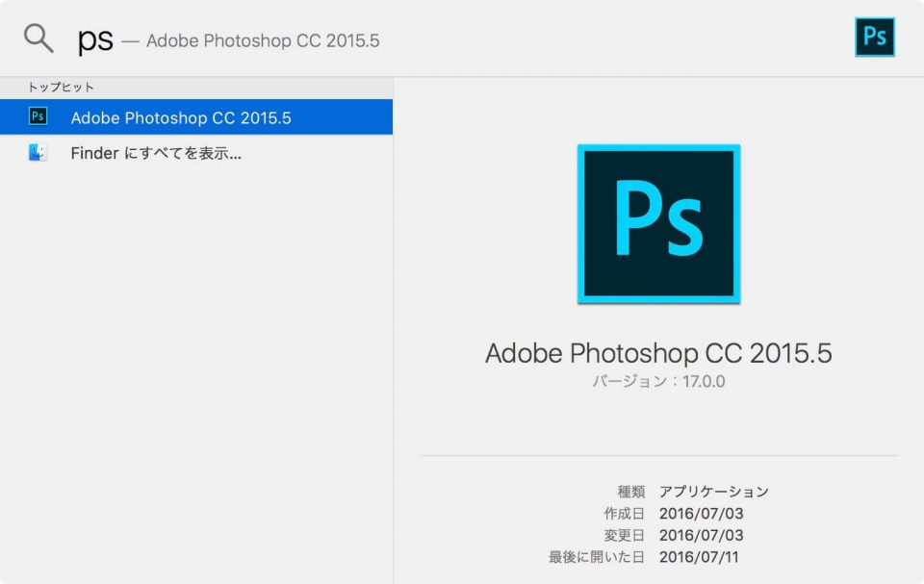
Task: Click the Adobe Photoshop CC 2015.5 preview title
Action: point(658,353)
